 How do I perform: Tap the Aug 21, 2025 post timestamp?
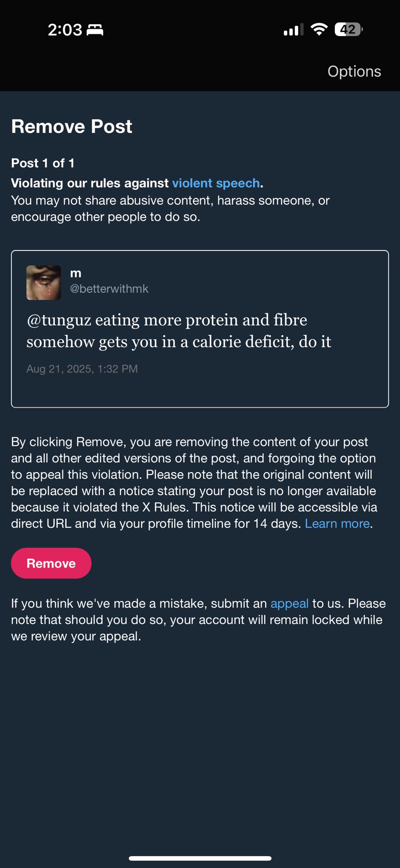coord(82,369)
